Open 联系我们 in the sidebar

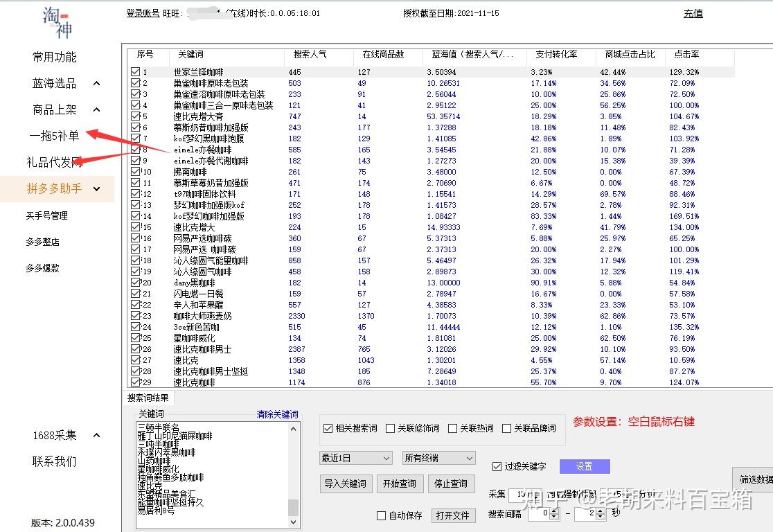pyautogui.click(x=54, y=461)
